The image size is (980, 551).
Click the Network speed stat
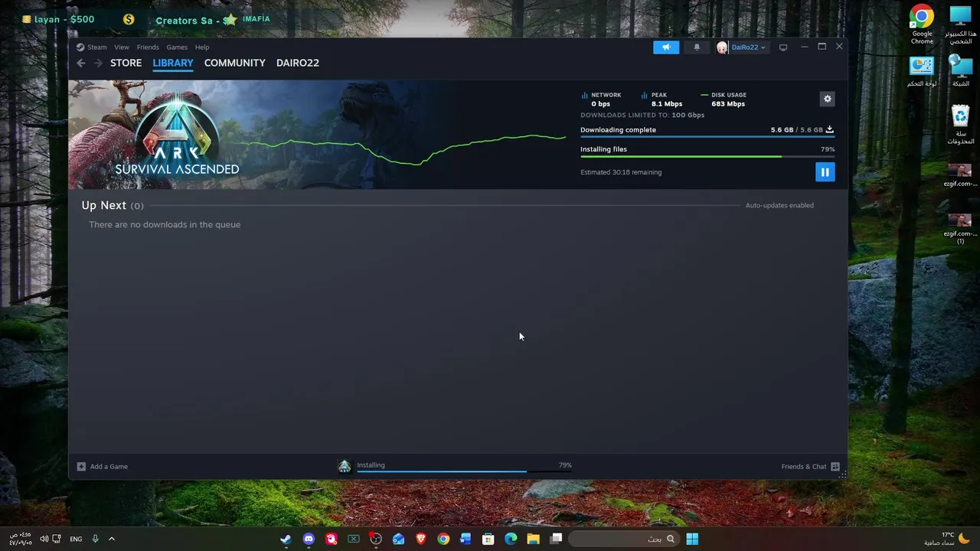[x=601, y=99]
